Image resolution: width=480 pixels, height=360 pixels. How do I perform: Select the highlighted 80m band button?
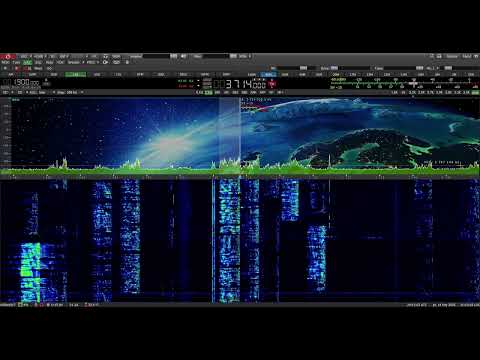click(x=269, y=74)
